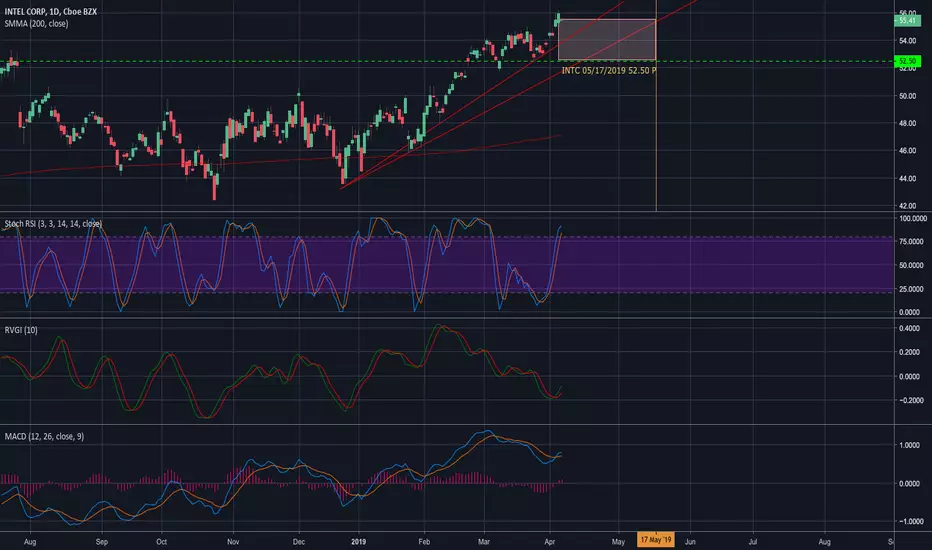Click the orange 17 May '19 date marker
Image resolution: width=932 pixels, height=550 pixels.
(656, 540)
